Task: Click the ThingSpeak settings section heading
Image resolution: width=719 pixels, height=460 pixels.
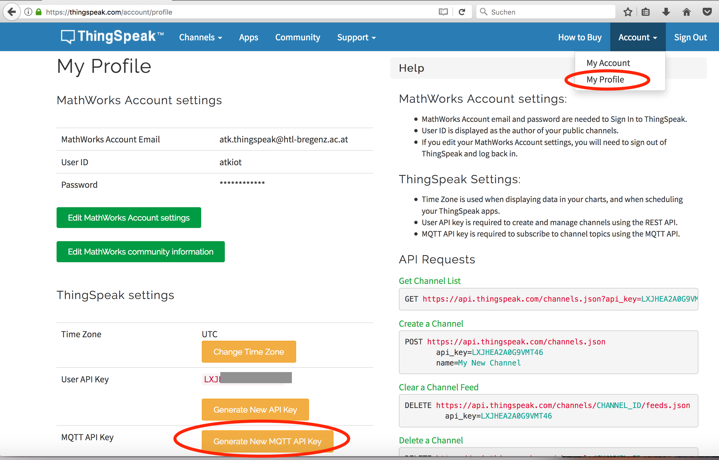Action: point(115,295)
